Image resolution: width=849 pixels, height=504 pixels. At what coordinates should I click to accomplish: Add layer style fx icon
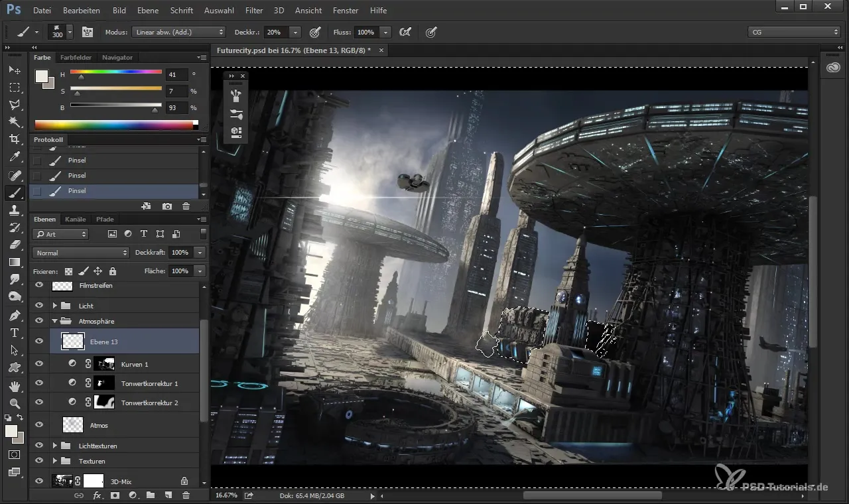(x=97, y=495)
